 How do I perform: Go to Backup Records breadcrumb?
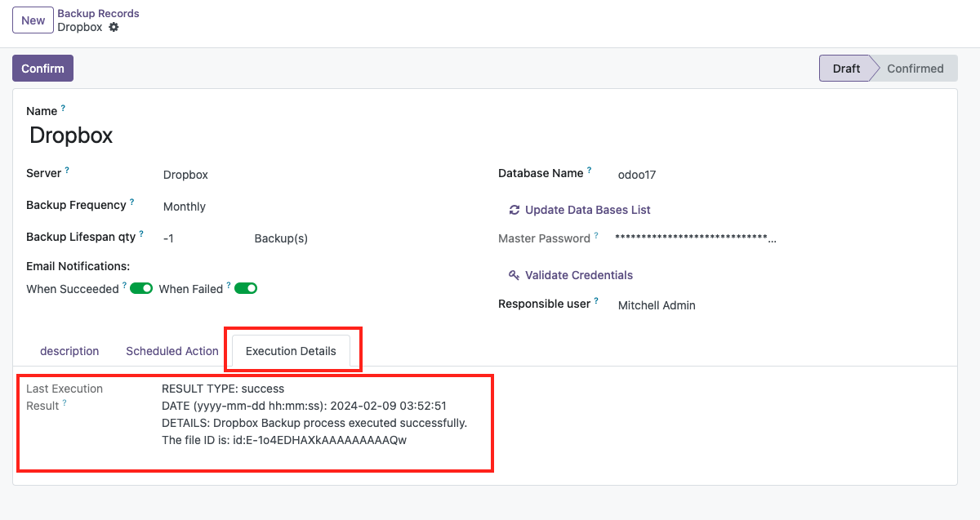click(98, 13)
